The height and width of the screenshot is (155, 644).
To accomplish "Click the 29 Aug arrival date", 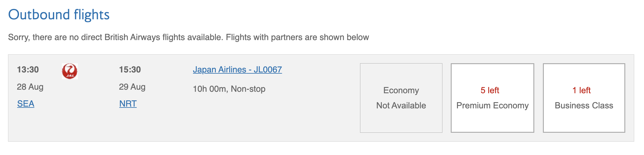I will tap(132, 87).
